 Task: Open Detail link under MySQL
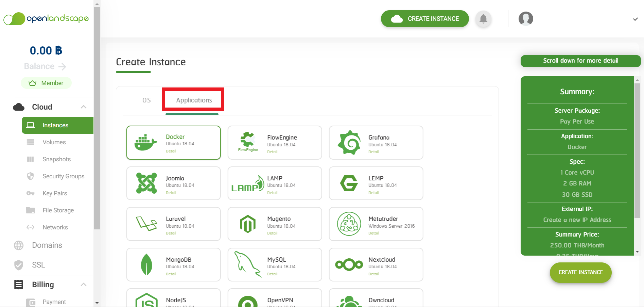(x=272, y=274)
